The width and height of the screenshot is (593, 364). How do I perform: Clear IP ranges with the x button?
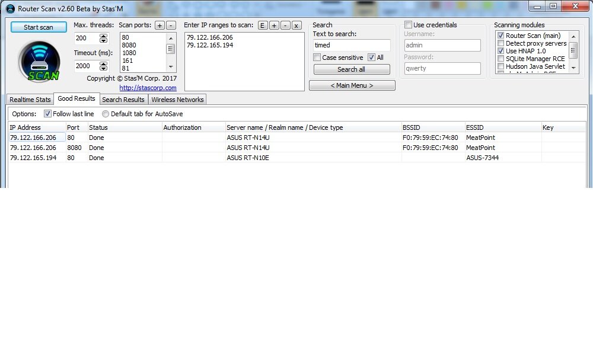296,25
